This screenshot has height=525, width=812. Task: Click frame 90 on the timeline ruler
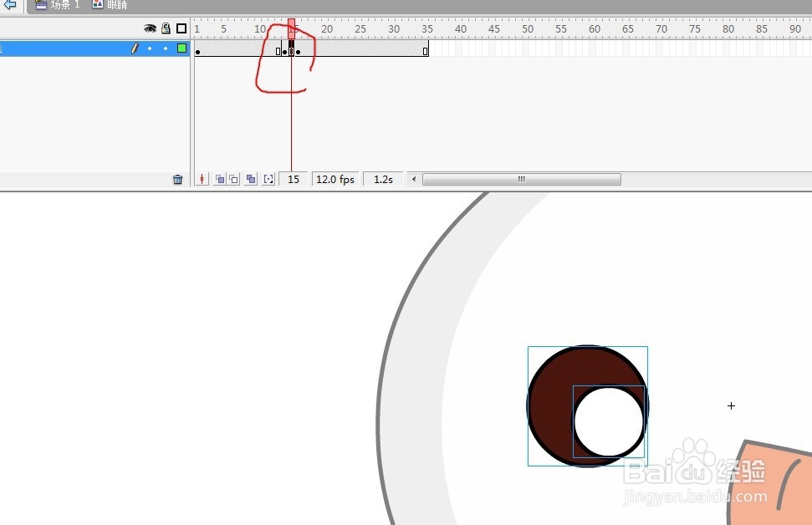pos(795,29)
